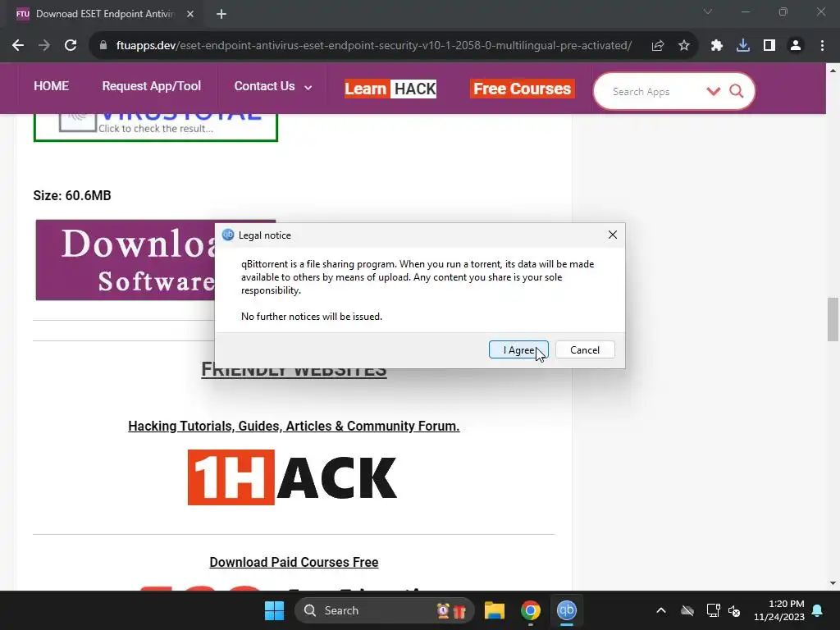
Task: Click the muted volume tray icon
Action: [x=734, y=610]
